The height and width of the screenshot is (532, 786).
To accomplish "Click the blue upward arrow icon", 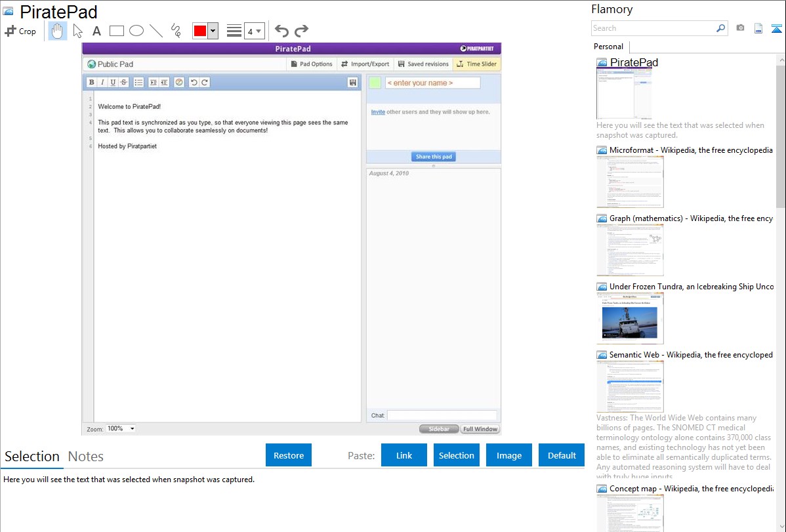I will click(x=776, y=28).
